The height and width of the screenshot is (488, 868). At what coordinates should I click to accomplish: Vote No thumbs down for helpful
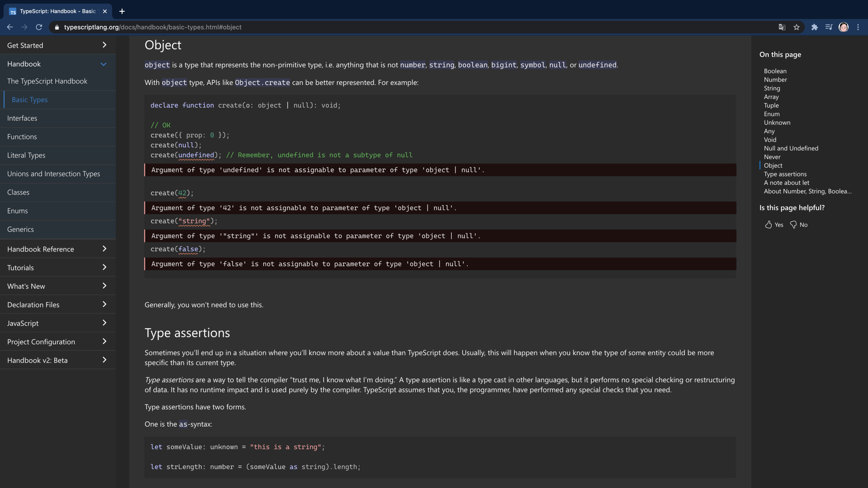[799, 224]
